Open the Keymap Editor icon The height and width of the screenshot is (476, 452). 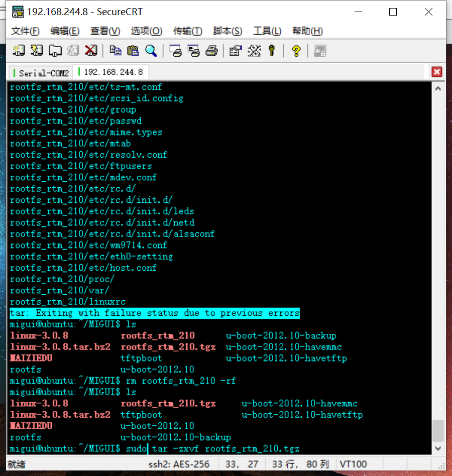(254, 51)
